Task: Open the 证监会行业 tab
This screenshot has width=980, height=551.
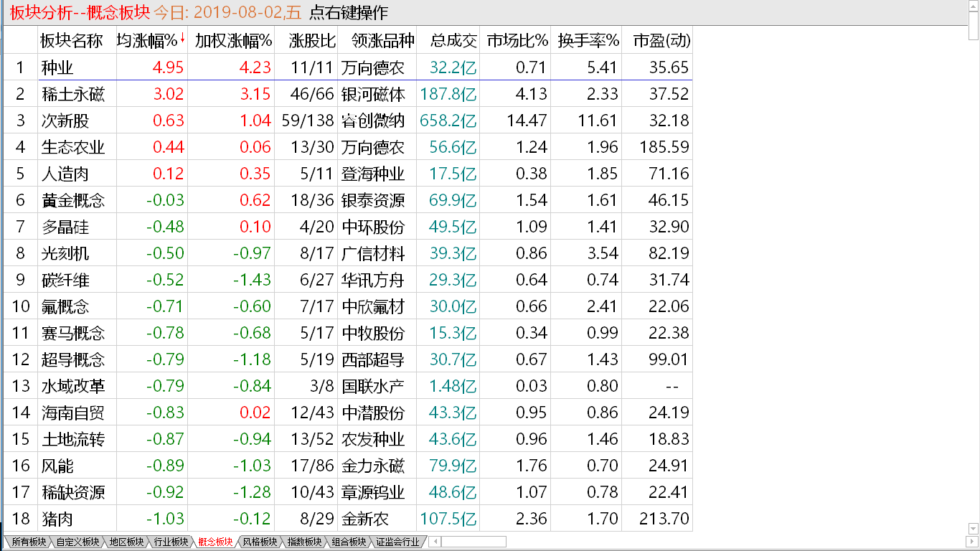Action: (x=397, y=542)
